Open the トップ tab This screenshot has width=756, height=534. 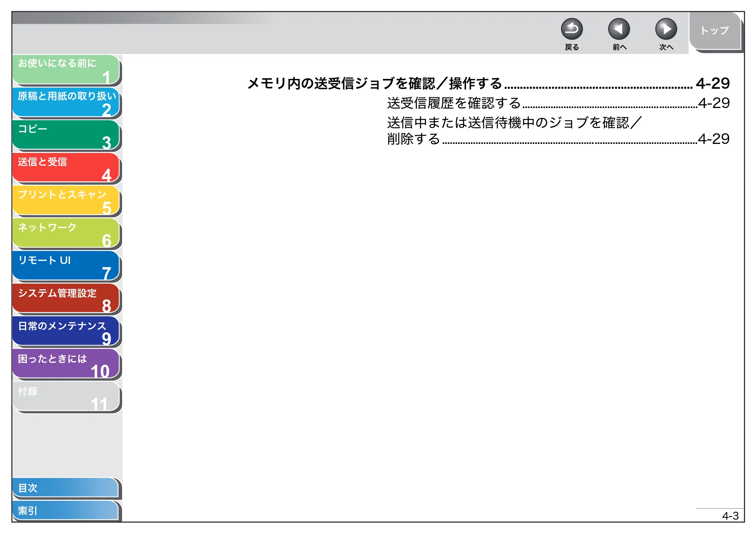[x=715, y=31]
